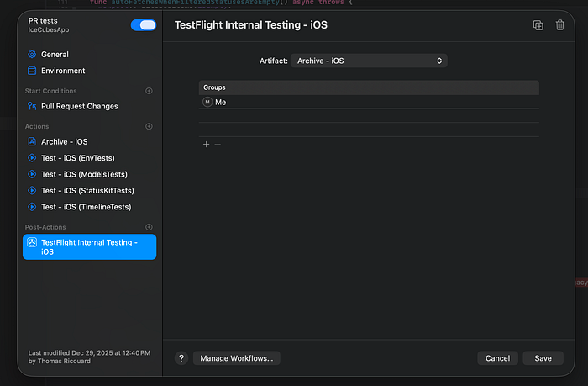
Task: Click the PR tests workflow name
Action: click(43, 21)
